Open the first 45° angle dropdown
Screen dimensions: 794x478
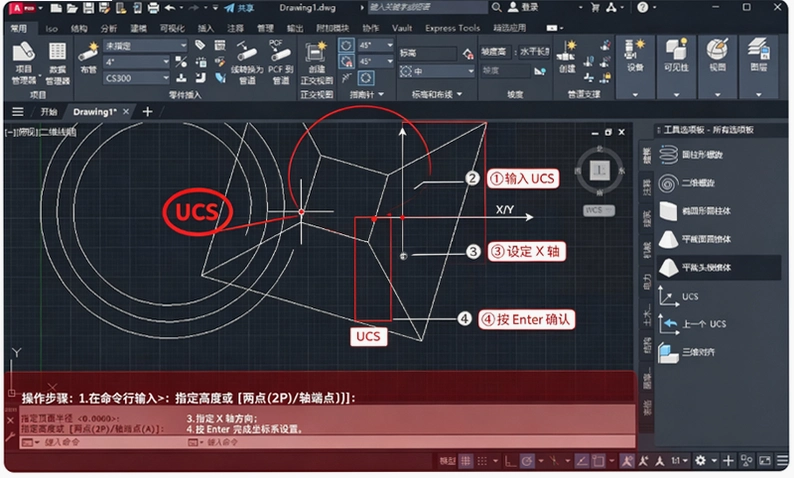[375, 45]
